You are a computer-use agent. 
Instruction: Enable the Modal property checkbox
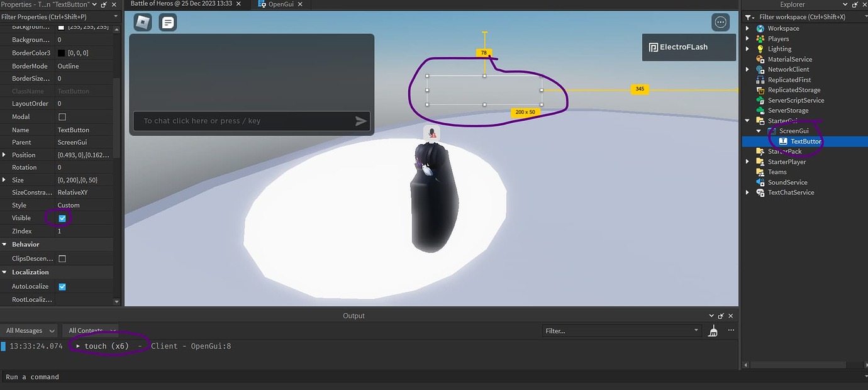(61, 116)
